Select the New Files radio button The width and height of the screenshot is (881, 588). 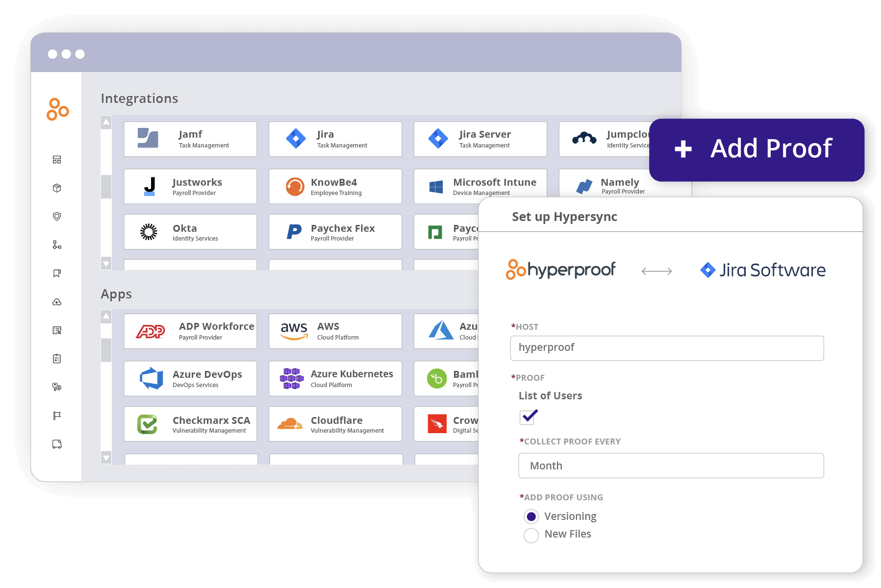pos(531,535)
